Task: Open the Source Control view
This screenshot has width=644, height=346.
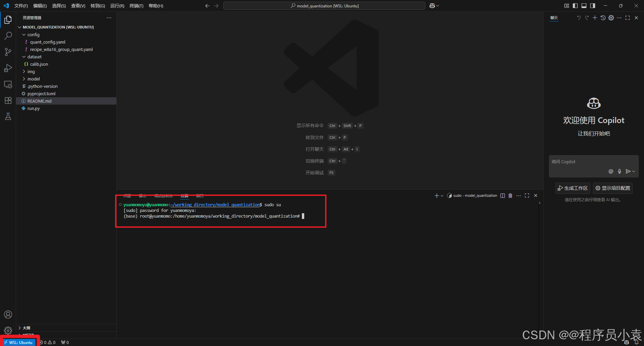Action: click(8, 52)
